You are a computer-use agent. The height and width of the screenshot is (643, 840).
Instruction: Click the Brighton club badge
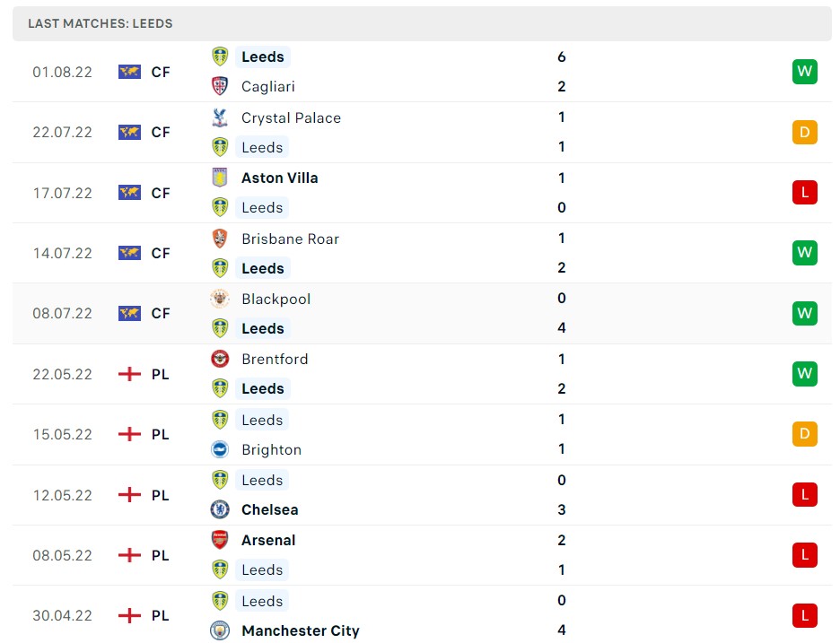220,449
